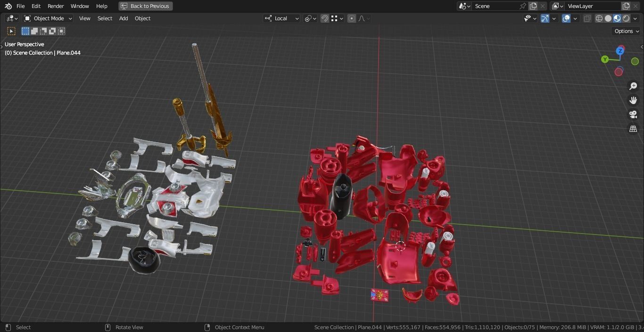Click the negative Y axis gizmo circle
Viewport: 644px width, 332px height.
pos(635,61)
